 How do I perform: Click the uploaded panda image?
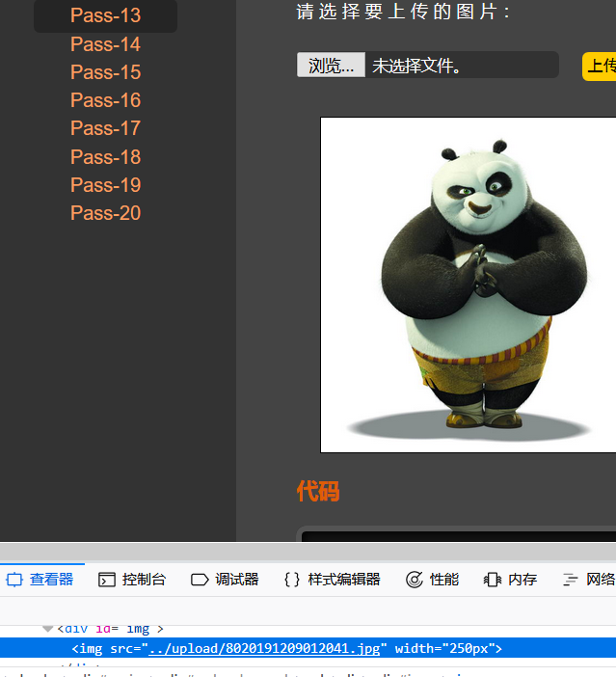[x=469, y=284]
